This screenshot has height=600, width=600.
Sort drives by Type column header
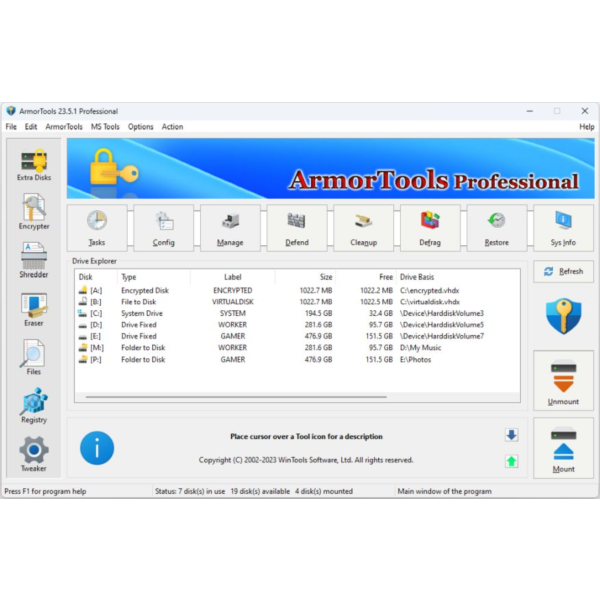[x=154, y=277]
